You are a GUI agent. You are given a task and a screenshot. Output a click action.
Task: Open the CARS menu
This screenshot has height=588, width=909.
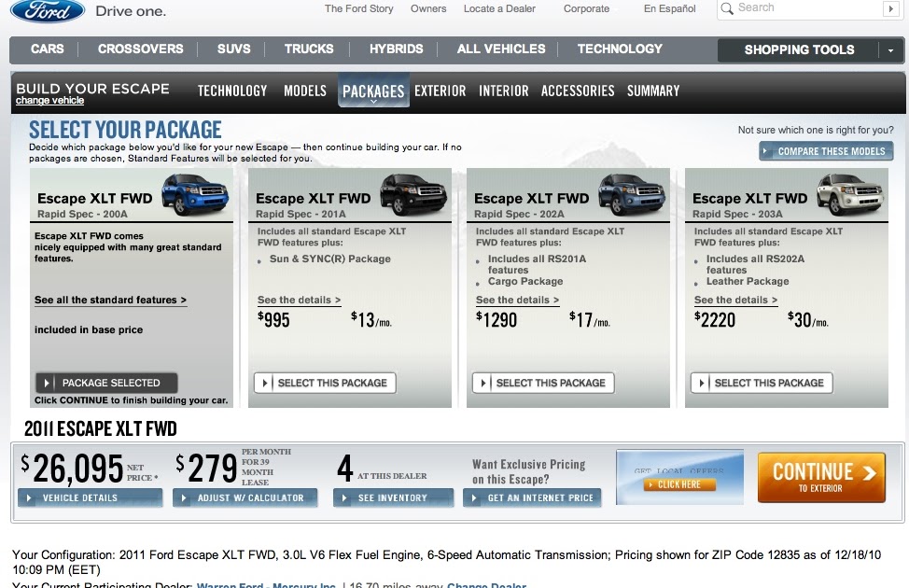[47, 49]
